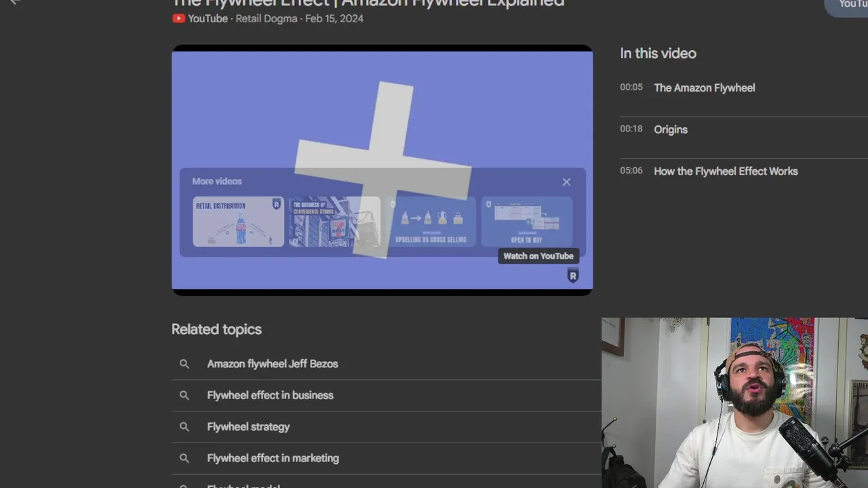Click the Watch on YouTube button

pos(538,256)
